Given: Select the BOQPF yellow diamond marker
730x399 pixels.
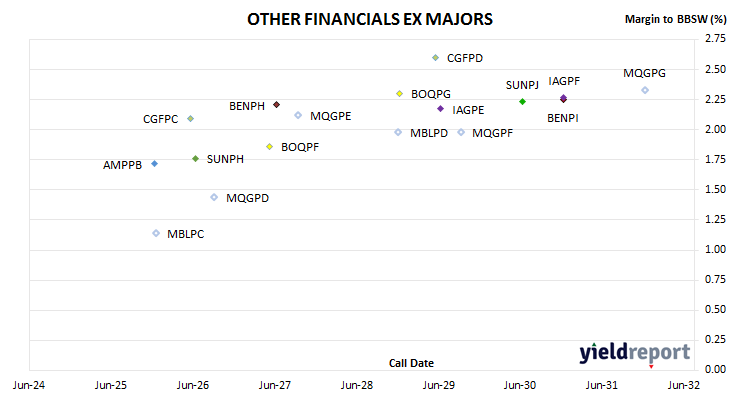Looking at the screenshot, I should pos(270,147).
